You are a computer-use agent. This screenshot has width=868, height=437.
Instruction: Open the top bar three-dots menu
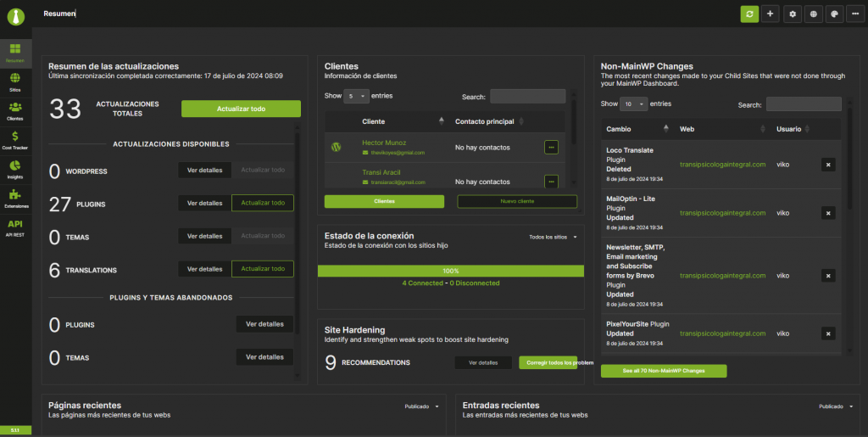pyautogui.click(x=856, y=14)
